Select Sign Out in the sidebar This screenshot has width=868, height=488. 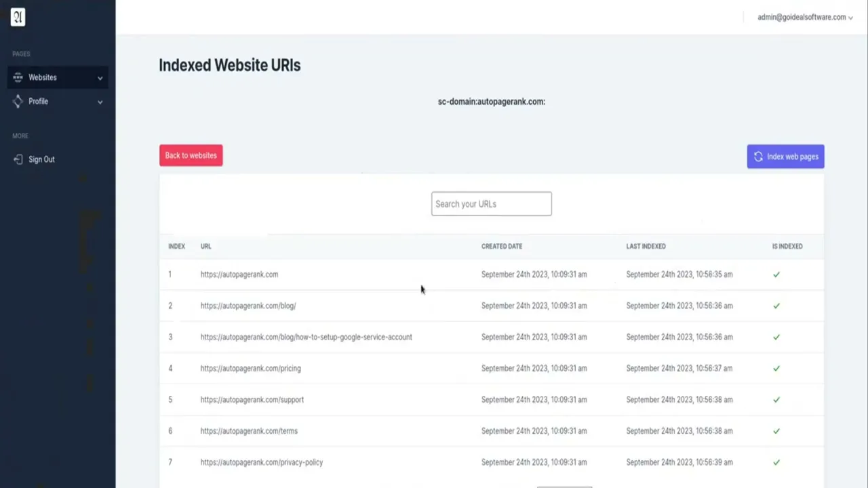point(41,159)
